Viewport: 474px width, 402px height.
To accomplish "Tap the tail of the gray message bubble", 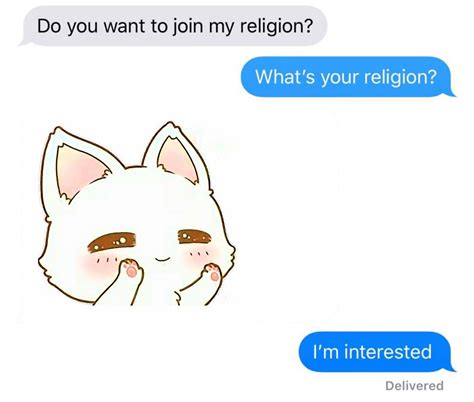I will pos(24,42).
